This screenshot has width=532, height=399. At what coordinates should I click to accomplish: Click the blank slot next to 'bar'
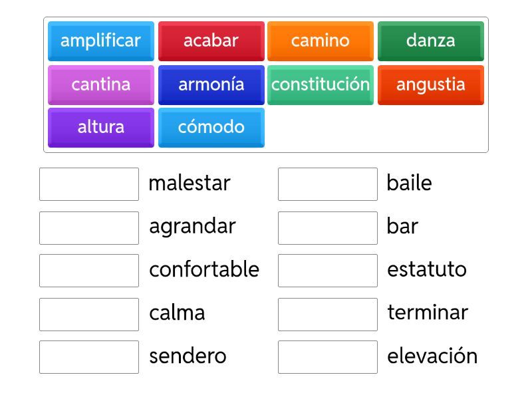pyautogui.click(x=327, y=227)
